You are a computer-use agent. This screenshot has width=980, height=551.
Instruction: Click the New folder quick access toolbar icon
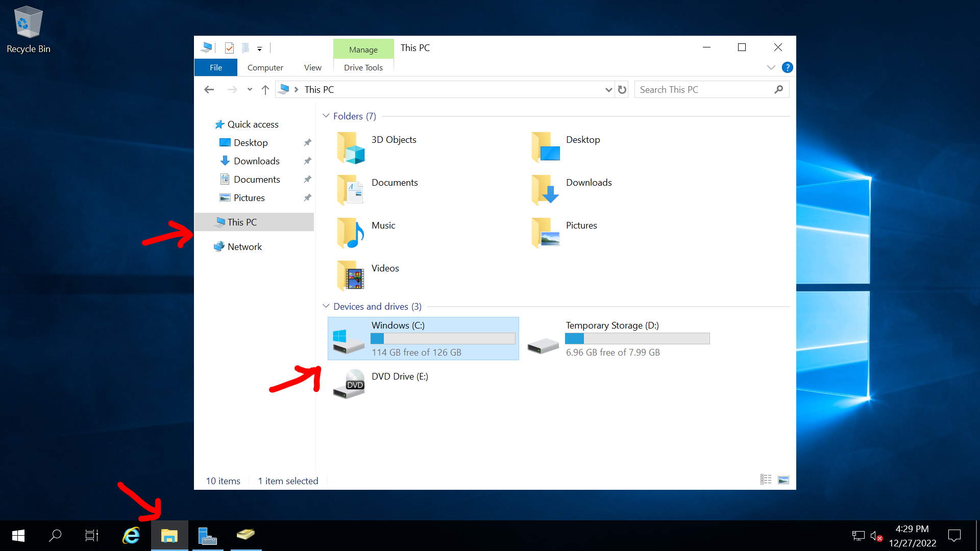(246, 48)
